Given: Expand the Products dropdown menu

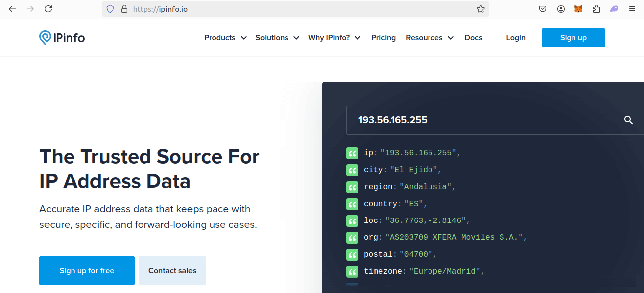Looking at the screenshot, I should (225, 38).
